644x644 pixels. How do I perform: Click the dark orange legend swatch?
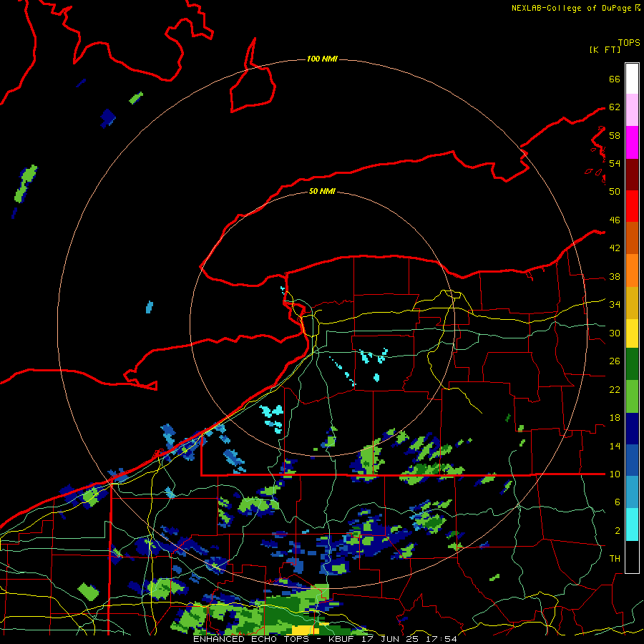pyautogui.click(x=632, y=238)
